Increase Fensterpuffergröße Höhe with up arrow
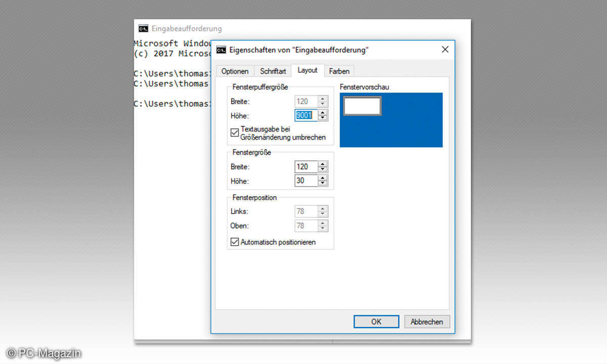The height and width of the screenshot is (364, 607). [323, 112]
